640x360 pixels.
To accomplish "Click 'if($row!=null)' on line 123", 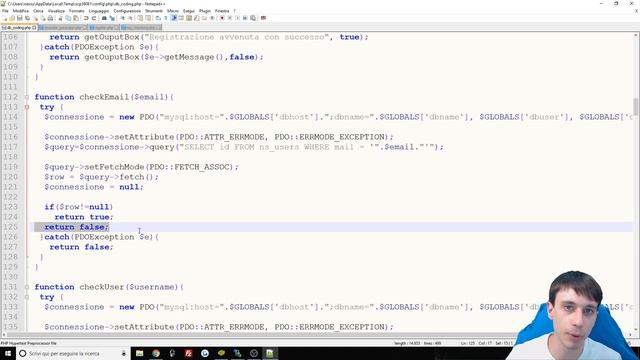I will click(x=79, y=207).
